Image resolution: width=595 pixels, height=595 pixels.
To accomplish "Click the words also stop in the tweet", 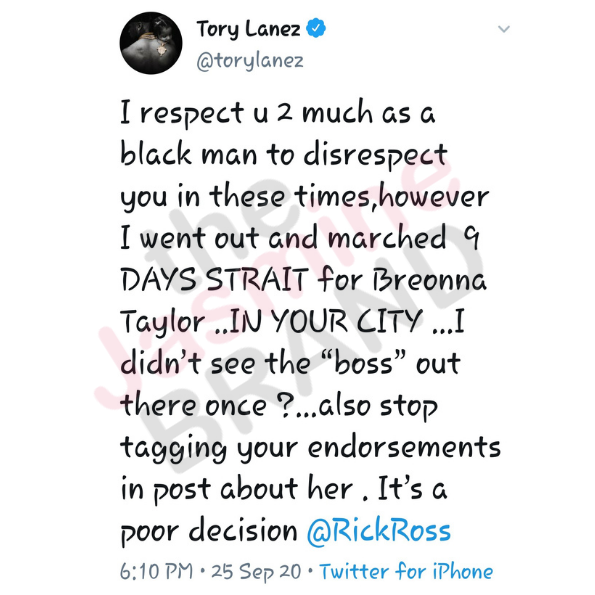I will tap(378, 406).
